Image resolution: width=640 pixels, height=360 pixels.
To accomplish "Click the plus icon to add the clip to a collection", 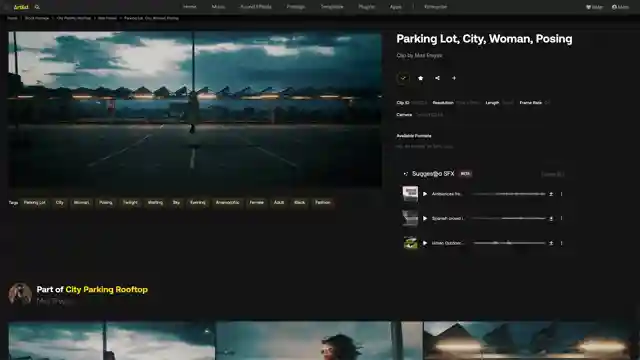I will (454, 78).
